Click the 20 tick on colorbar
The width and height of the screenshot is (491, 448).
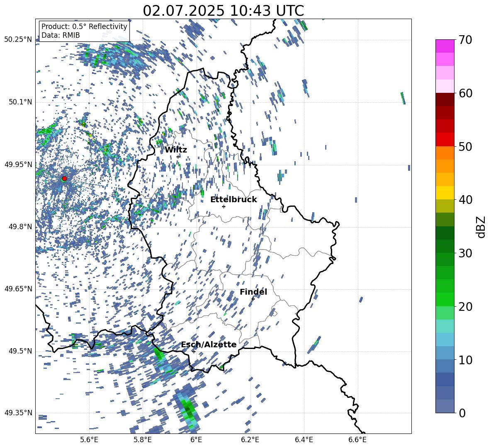coord(465,307)
